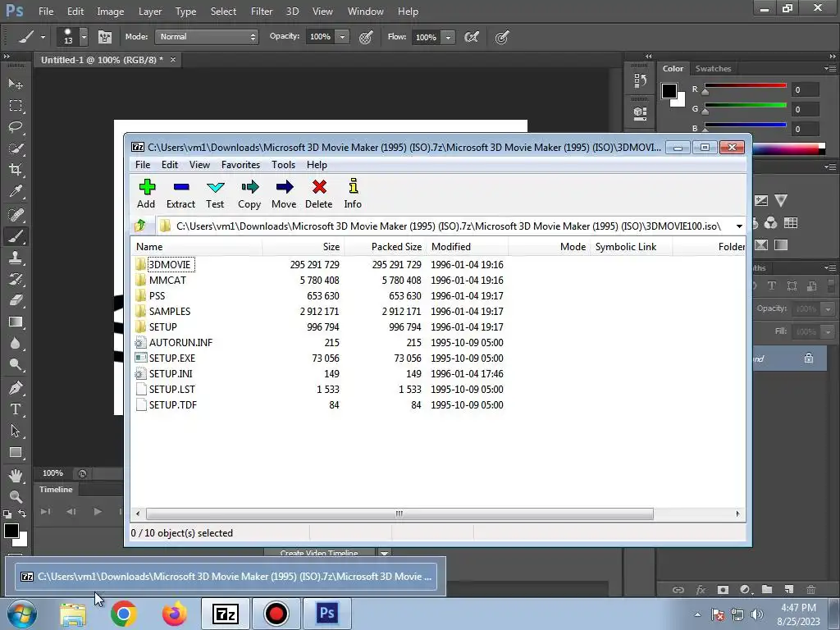Select the Dodge tool
Image resolution: width=840 pixels, height=630 pixels.
(x=16, y=365)
